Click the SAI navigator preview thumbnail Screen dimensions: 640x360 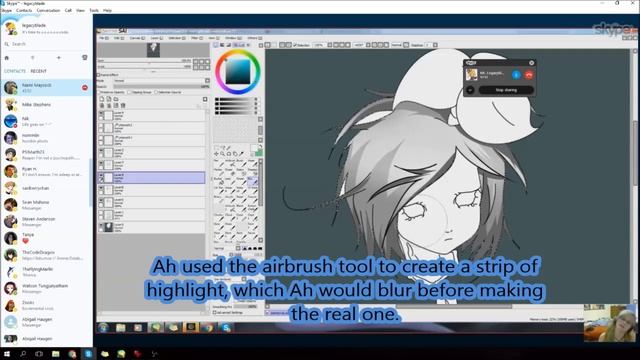click(x=153, y=50)
